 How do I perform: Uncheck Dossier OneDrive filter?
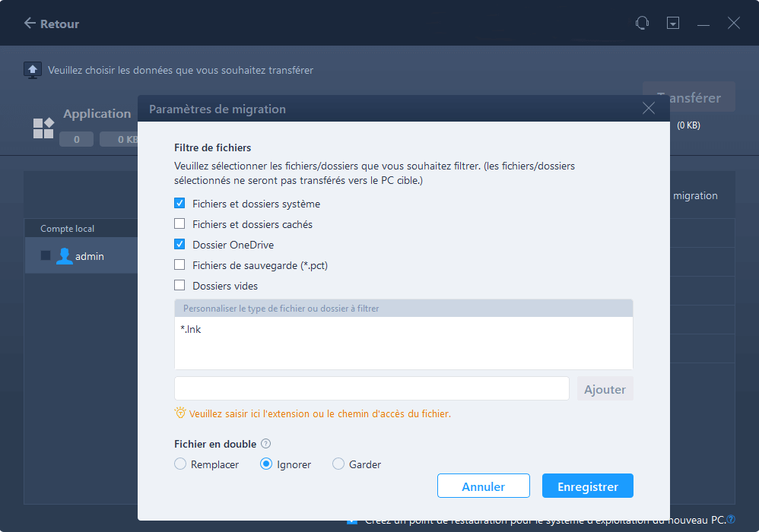tap(179, 244)
